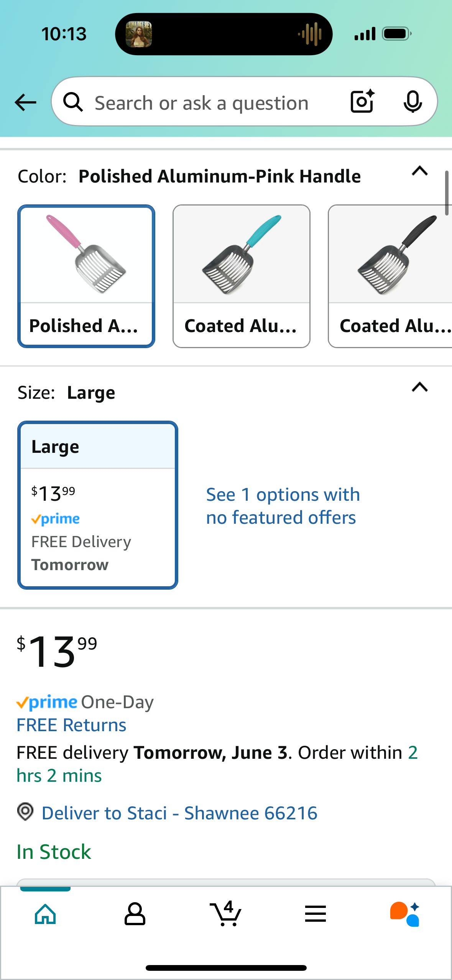Tap the location pin icon
Screen dimensions: 452x980
[25, 812]
